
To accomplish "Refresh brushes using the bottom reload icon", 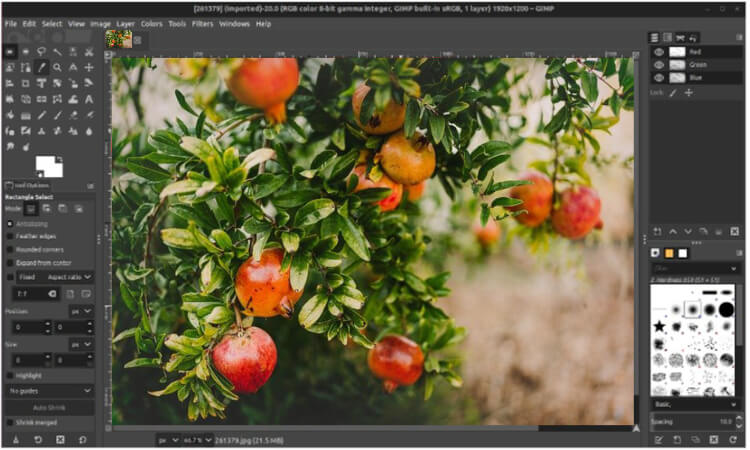I will (x=733, y=439).
